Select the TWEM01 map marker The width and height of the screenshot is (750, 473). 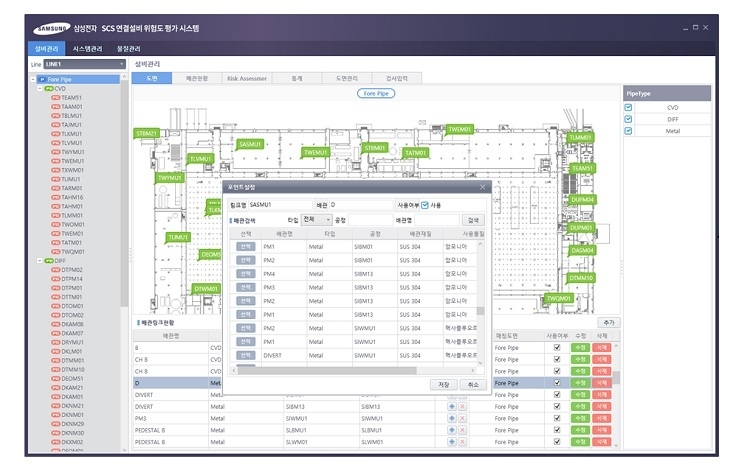click(x=460, y=129)
